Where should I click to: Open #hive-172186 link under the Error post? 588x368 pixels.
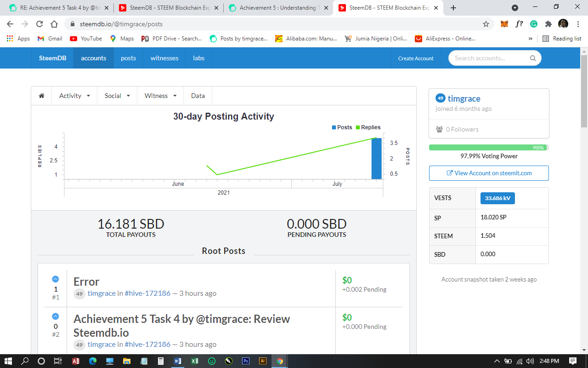point(147,293)
